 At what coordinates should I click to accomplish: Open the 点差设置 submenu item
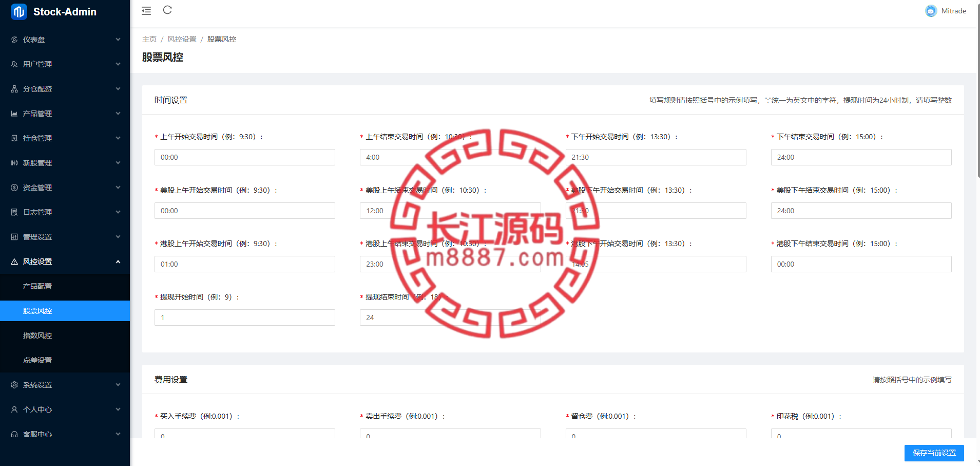[65, 360]
